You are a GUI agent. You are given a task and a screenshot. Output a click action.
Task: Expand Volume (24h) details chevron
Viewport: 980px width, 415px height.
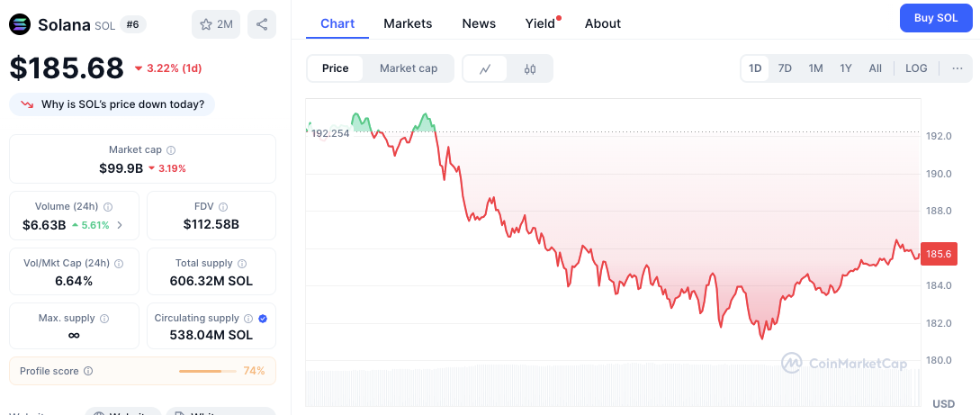click(120, 225)
